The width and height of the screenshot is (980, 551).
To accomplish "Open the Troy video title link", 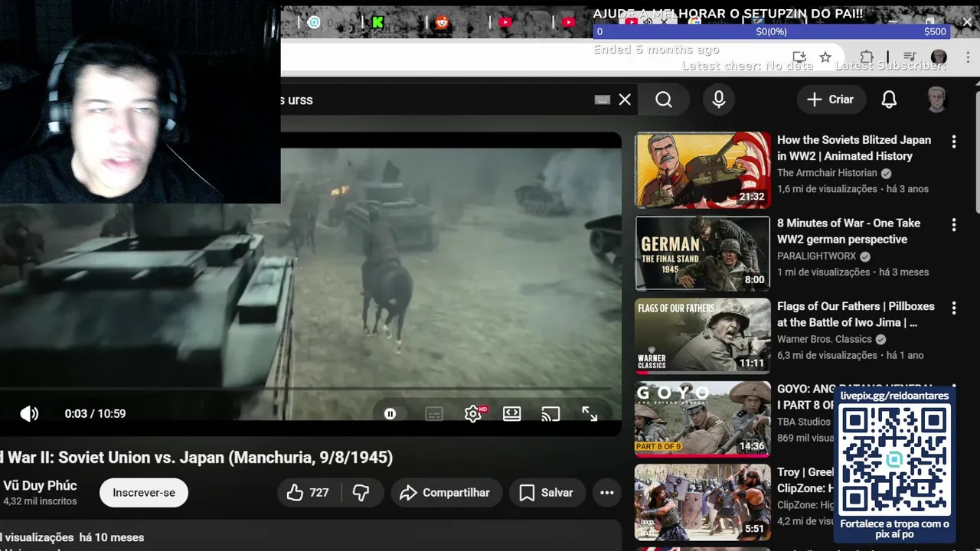I will coord(805,480).
